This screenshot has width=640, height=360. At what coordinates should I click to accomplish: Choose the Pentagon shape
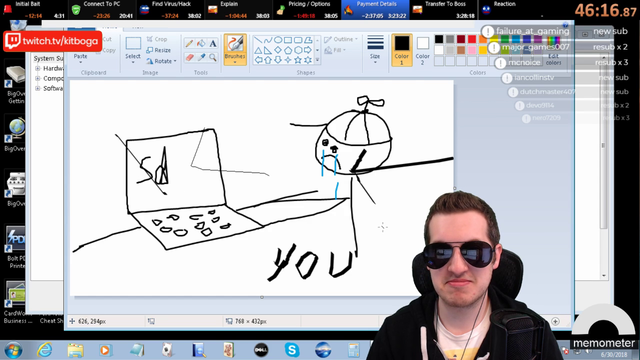pos(288,50)
